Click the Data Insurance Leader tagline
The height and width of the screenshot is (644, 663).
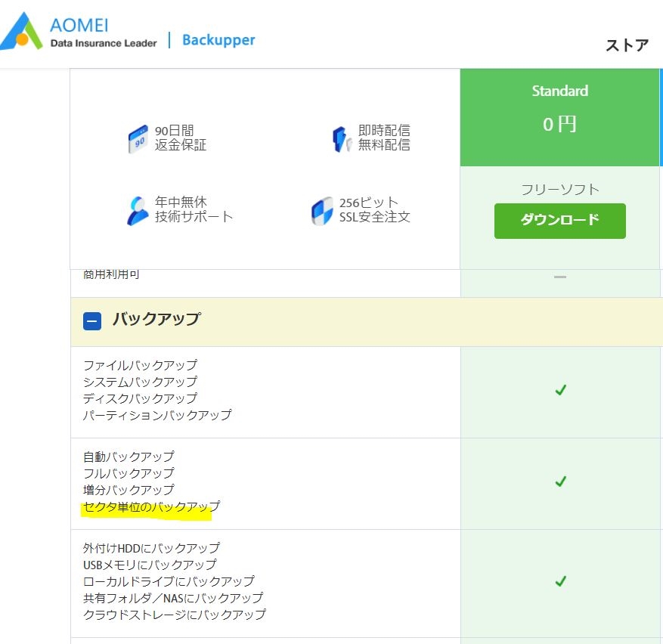pyautogui.click(x=104, y=43)
